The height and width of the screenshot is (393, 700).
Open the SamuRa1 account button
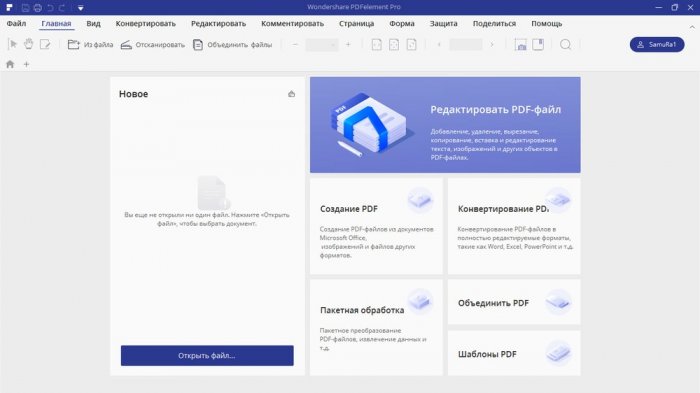coord(657,45)
